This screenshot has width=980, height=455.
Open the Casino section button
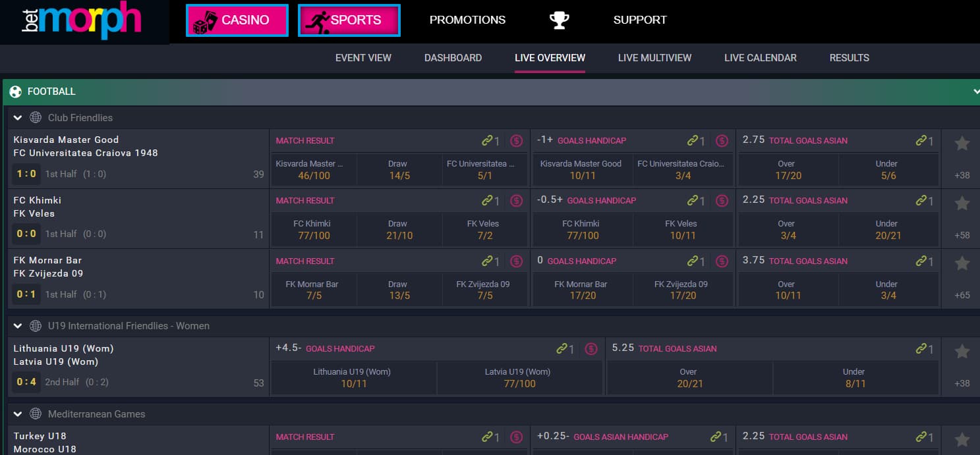[237, 20]
